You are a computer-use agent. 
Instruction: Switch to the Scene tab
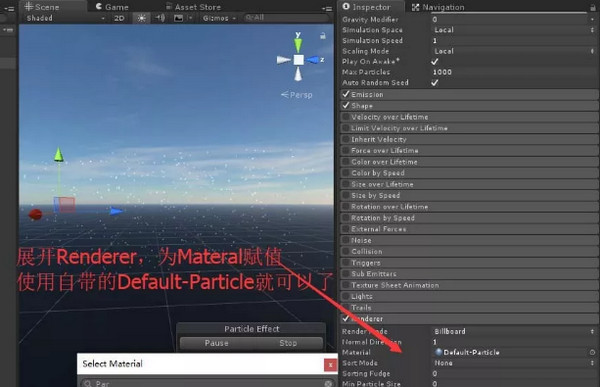click(42, 7)
